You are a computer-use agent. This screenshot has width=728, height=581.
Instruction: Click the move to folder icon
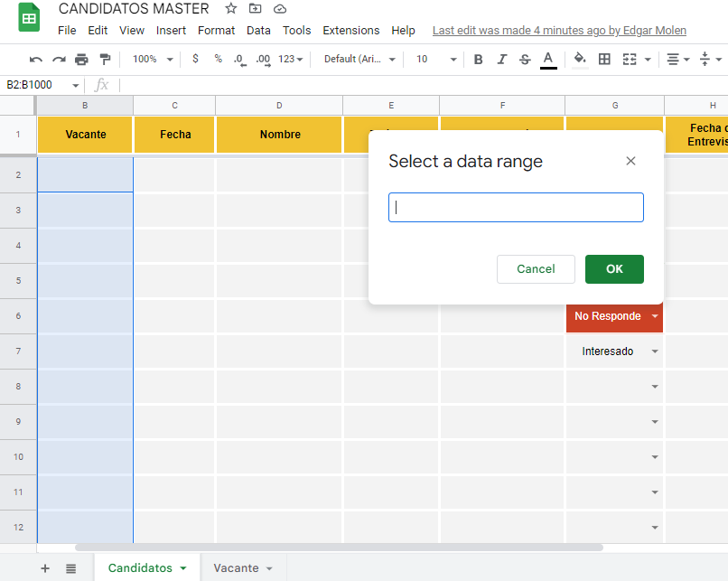pos(255,8)
